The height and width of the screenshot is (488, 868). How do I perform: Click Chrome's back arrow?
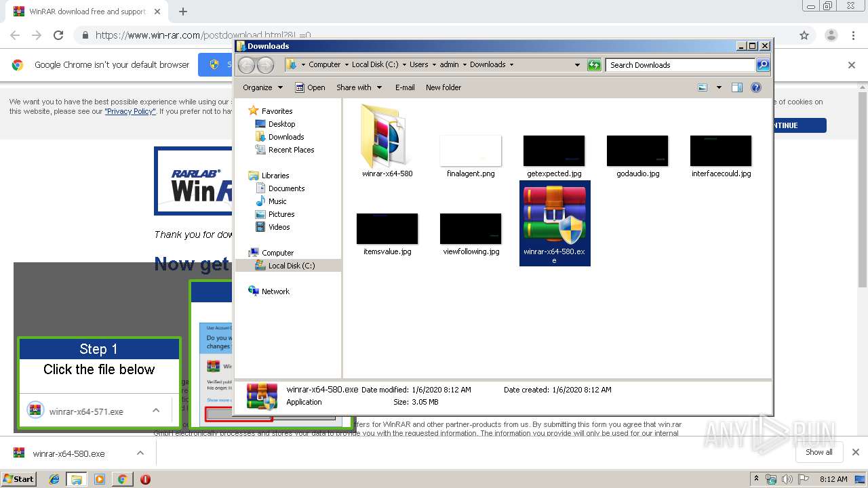click(x=15, y=35)
